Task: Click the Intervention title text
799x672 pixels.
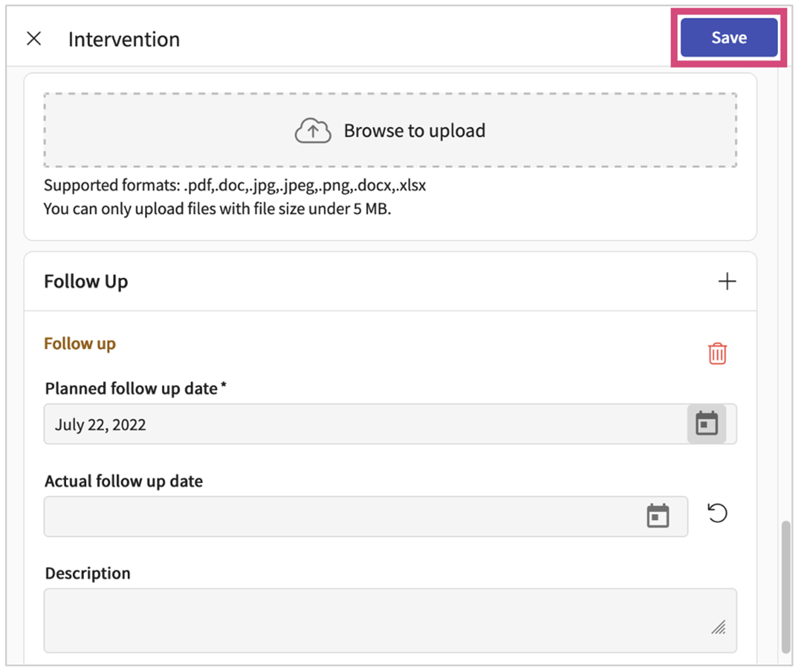Action: [124, 38]
